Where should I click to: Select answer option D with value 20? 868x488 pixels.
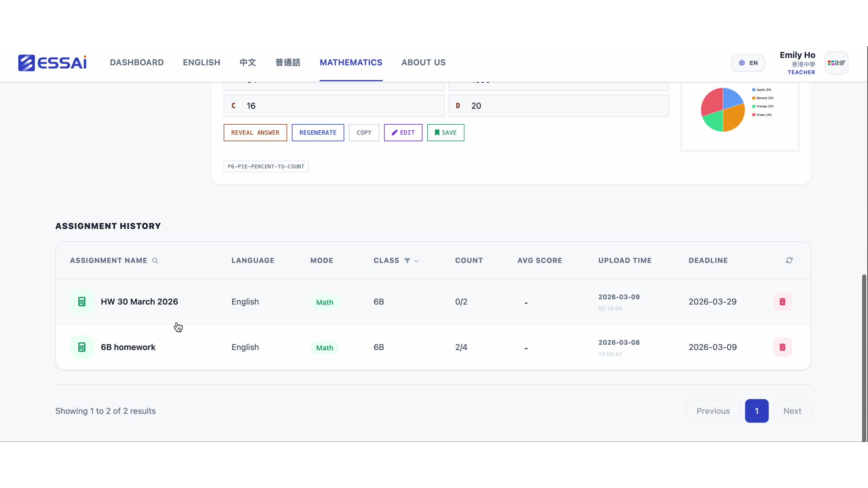(x=558, y=106)
